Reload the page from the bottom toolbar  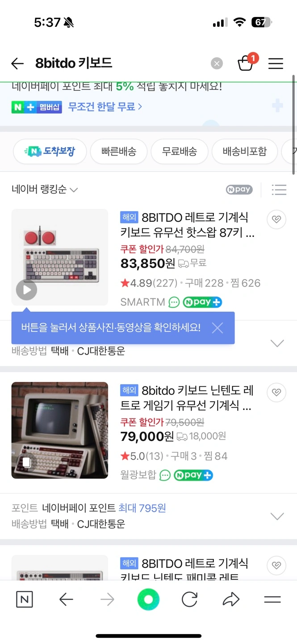tap(189, 599)
